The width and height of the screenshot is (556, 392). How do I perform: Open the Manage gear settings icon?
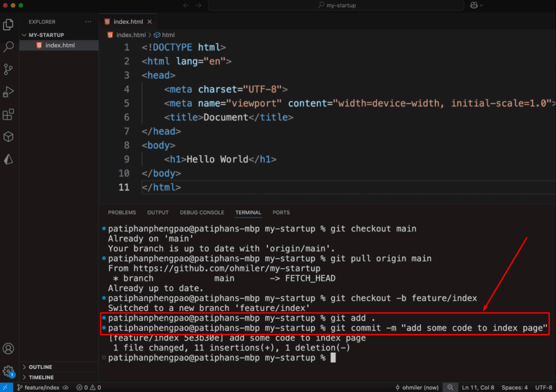[x=8, y=371]
